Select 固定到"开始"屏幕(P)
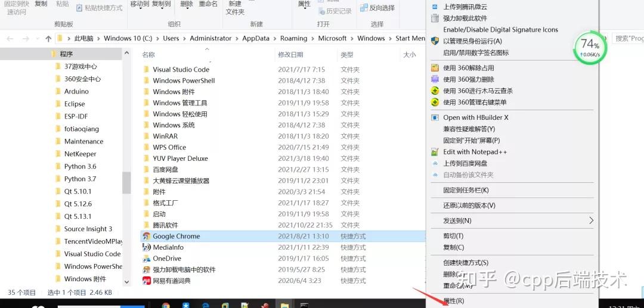644x308 pixels. coord(472,140)
